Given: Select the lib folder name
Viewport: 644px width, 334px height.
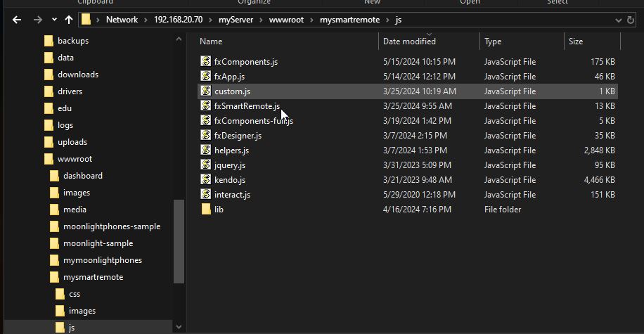Looking at the screenshot, I should 219,210.
